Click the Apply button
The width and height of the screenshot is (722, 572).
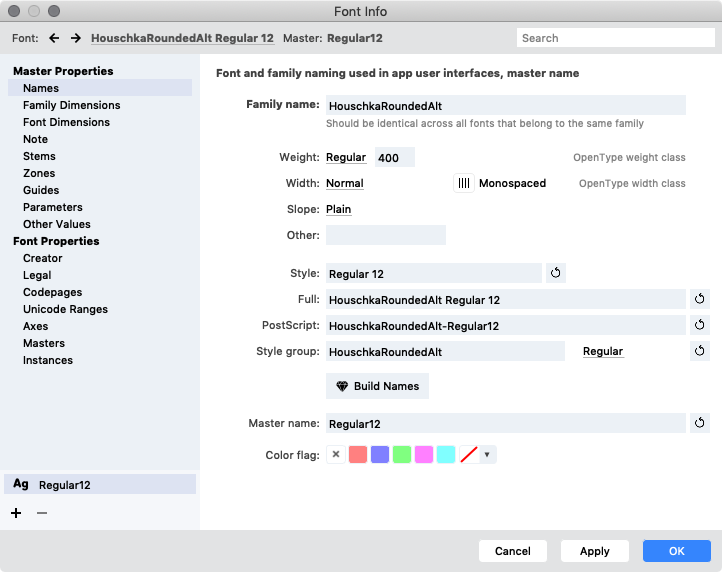pyautogui.click(x=594, y=551)
